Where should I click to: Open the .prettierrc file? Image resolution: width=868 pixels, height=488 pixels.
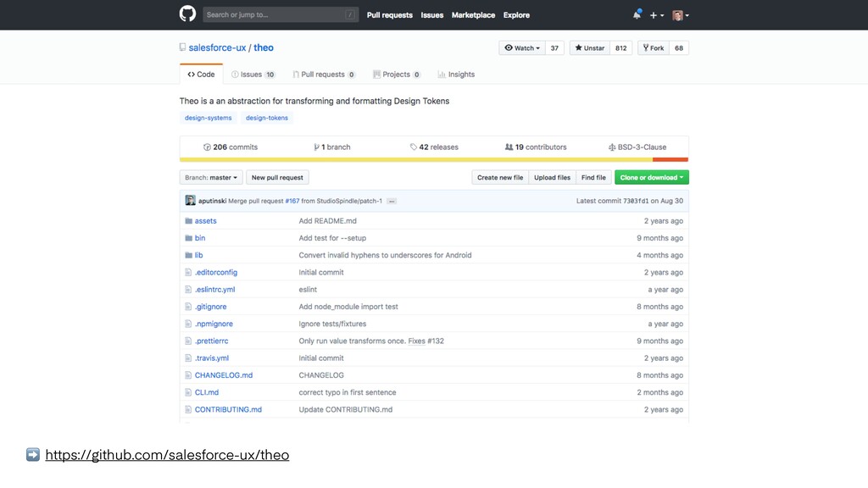click(211, 341)
